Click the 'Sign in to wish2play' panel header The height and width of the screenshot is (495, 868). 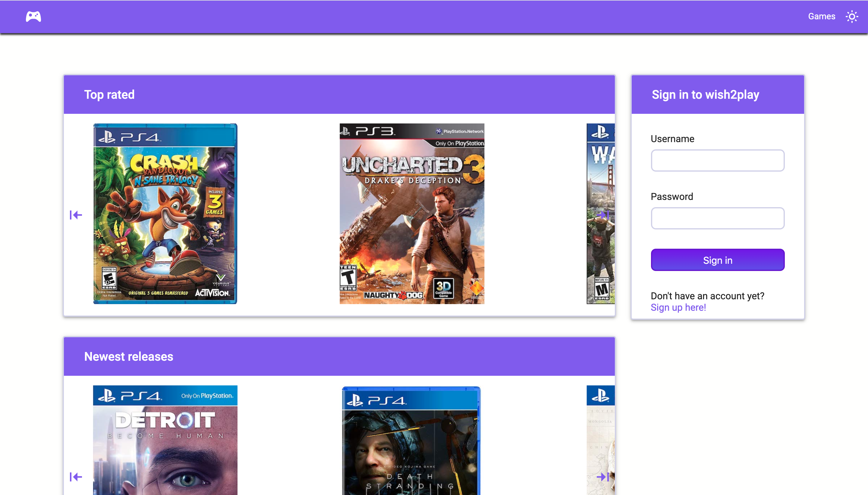[705, 95]
